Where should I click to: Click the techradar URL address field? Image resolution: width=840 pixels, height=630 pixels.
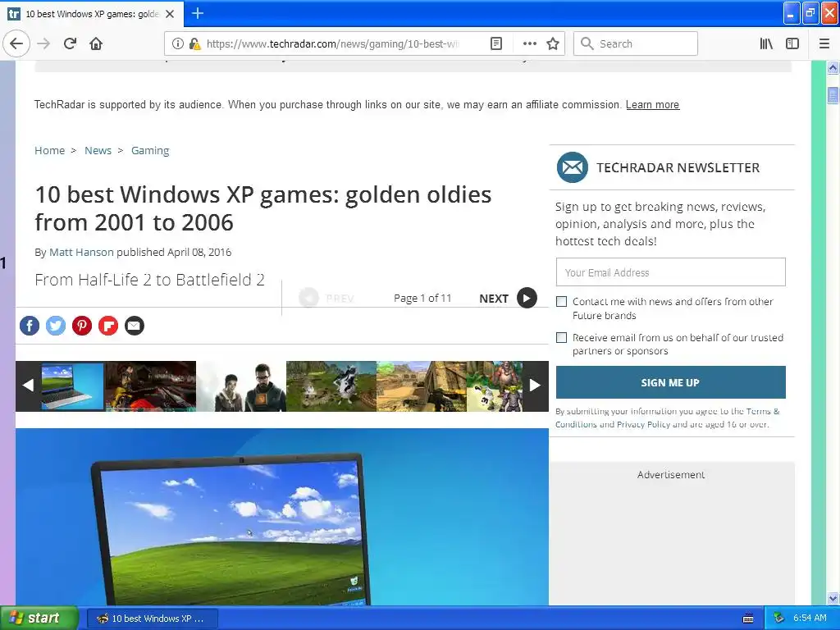click(332, 43)
